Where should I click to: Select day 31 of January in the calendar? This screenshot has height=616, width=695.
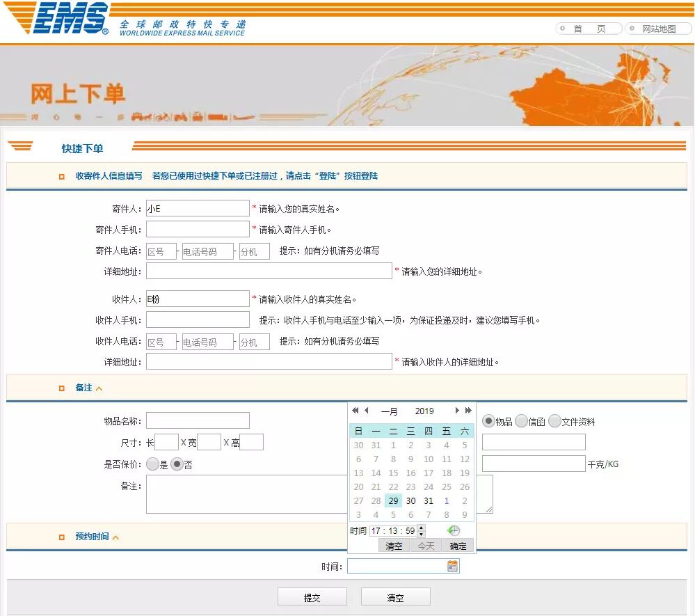click(428, 500)
